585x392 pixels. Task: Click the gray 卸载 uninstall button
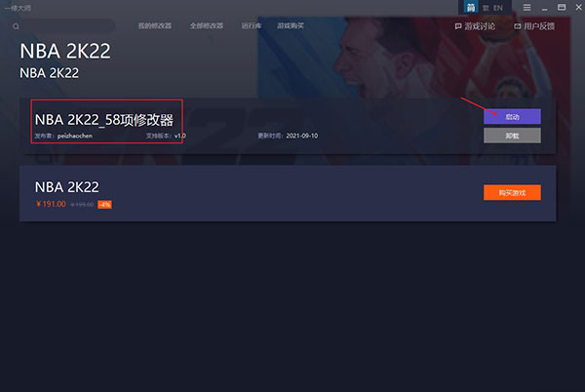[x=512, y=136]
